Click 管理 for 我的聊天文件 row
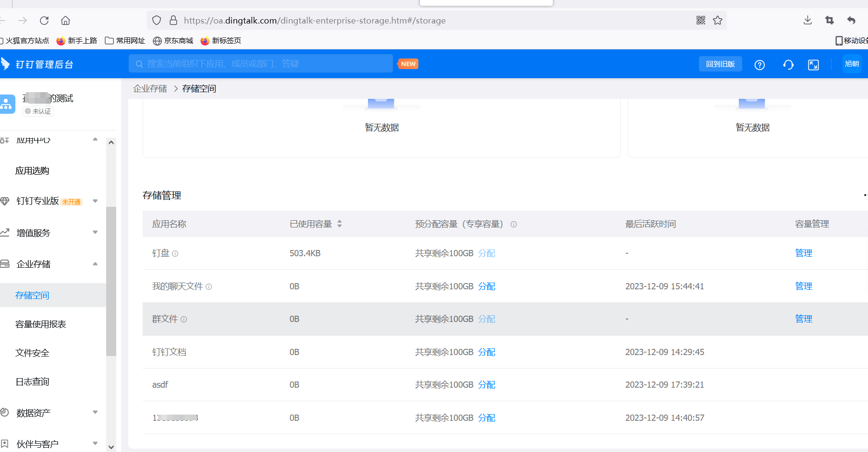Image resolution: width=868 pixels, height=452 pixels. (804, 286)
